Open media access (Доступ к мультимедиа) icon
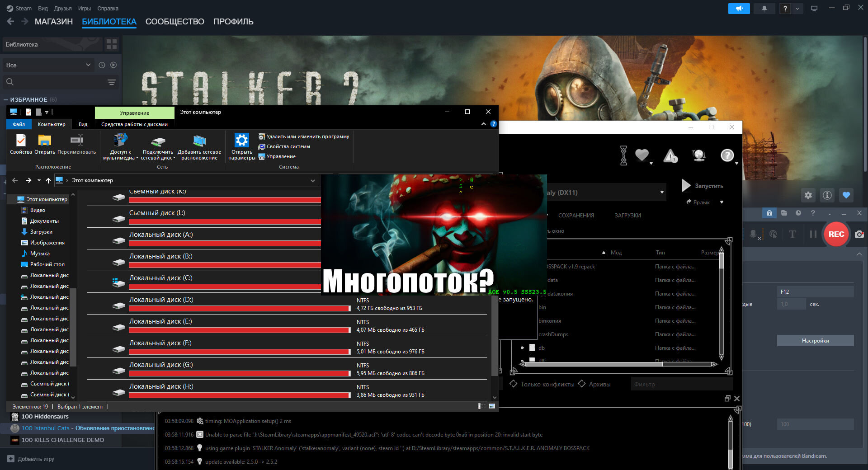 point(120,141)
